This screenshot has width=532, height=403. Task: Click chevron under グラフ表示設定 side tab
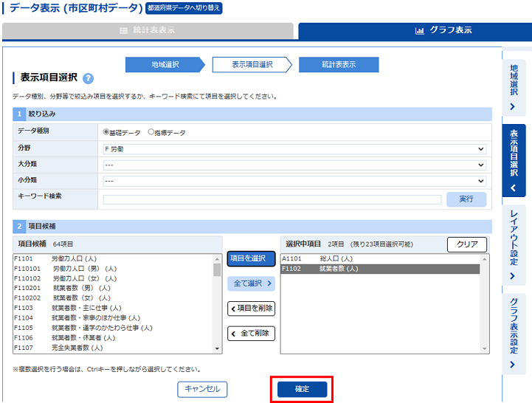513,365
